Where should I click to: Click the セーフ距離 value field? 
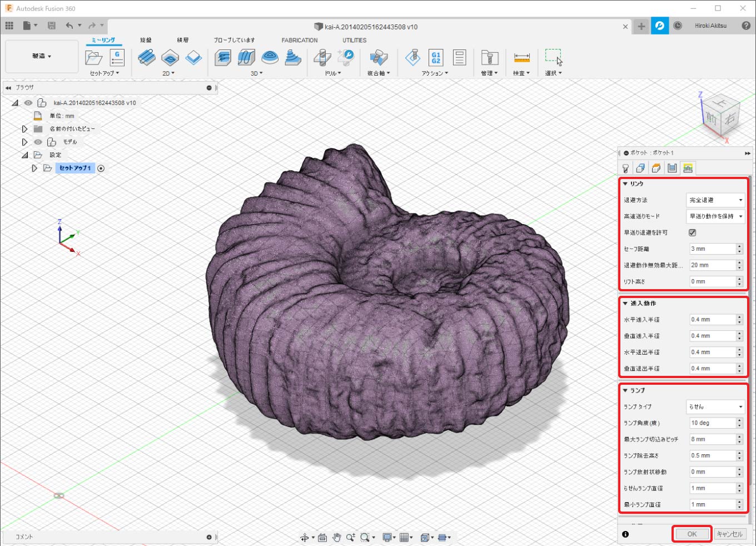pos(712,249)
